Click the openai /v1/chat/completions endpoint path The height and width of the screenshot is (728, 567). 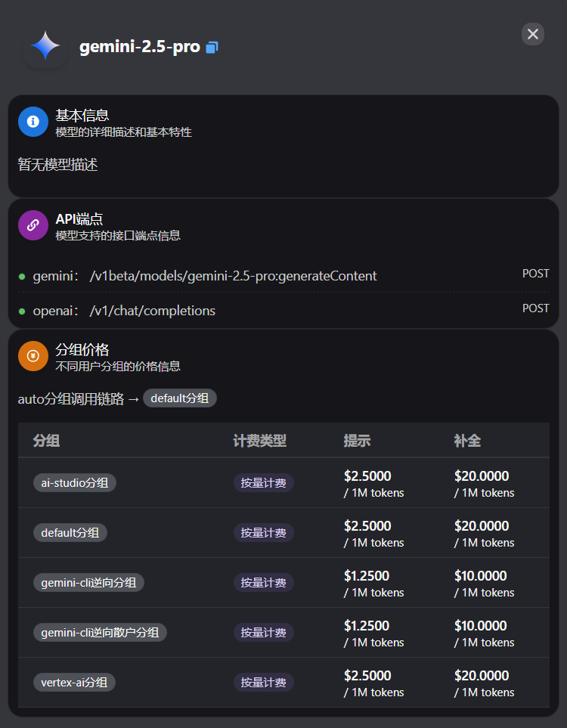coord(152,311)
